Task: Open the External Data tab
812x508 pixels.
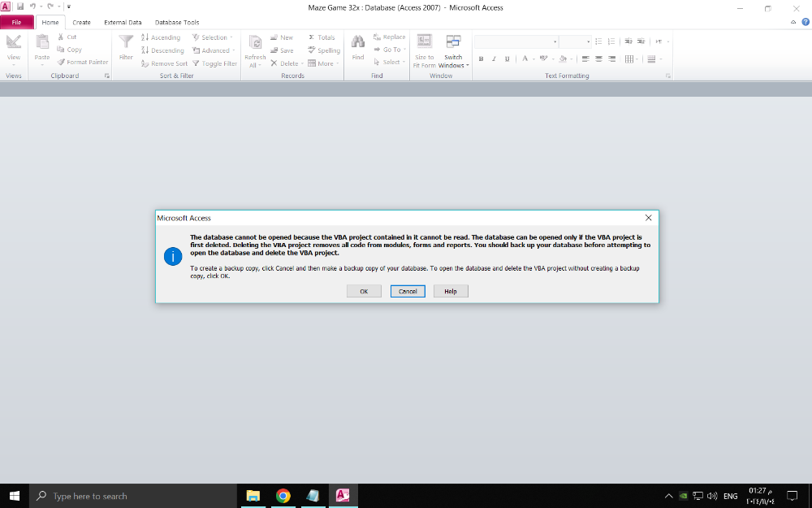Action: (x=123, y=22)
